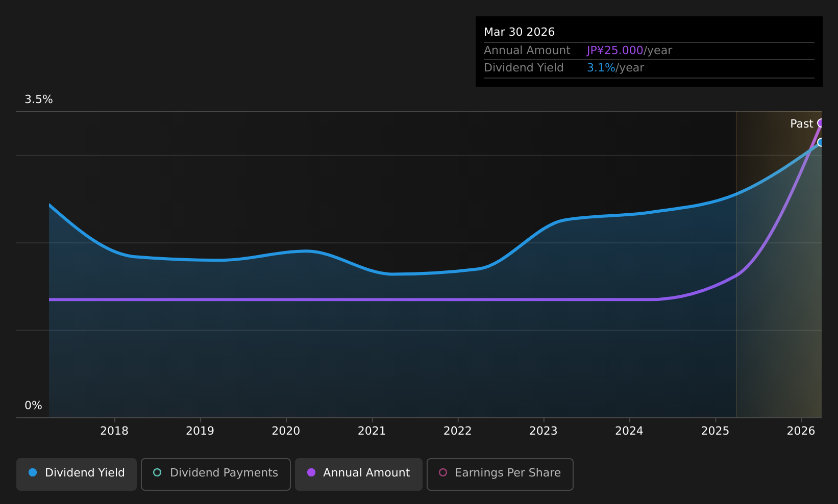Click the 2024 x-axis label
The image size is (838, 504).
coord(629,431)
